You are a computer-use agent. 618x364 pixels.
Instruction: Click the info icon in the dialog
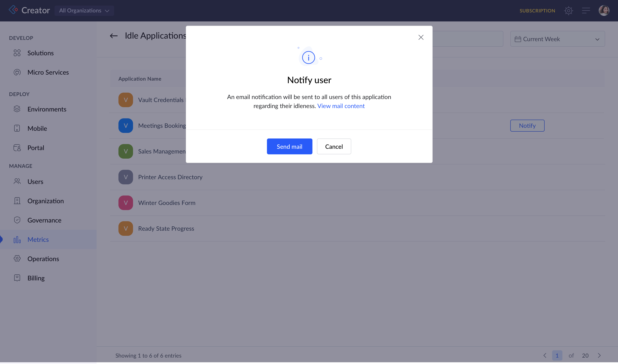tap(308, 58)
